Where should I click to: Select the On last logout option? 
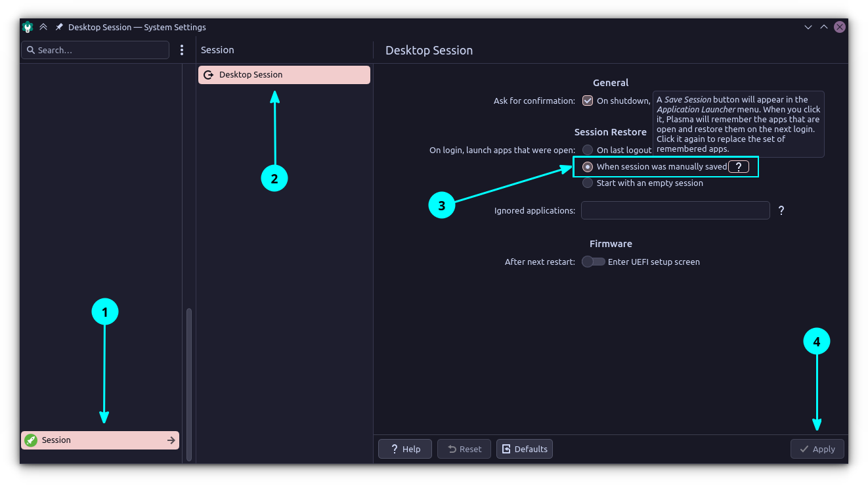pos(588,150)
